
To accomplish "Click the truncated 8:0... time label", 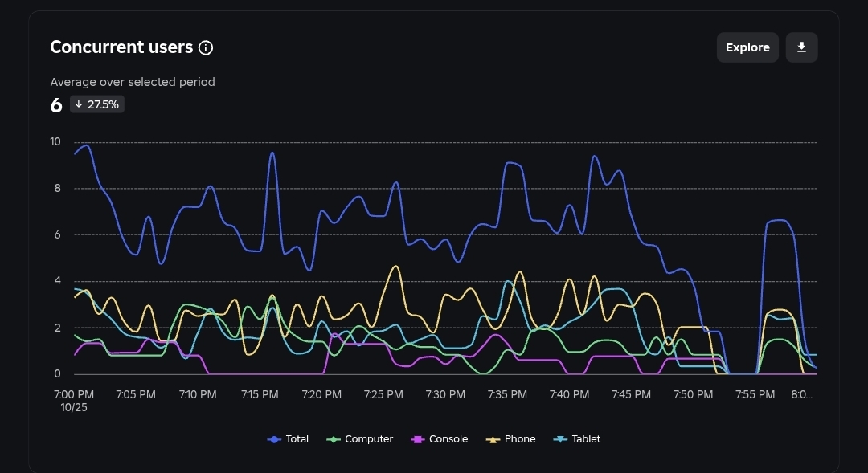I will [x=801, y=394].
